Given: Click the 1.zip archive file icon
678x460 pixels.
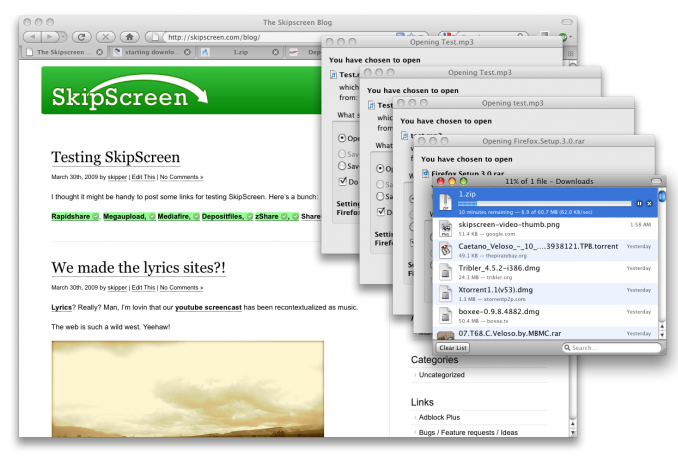Looking at the screenshot, I should pos(446,202).
